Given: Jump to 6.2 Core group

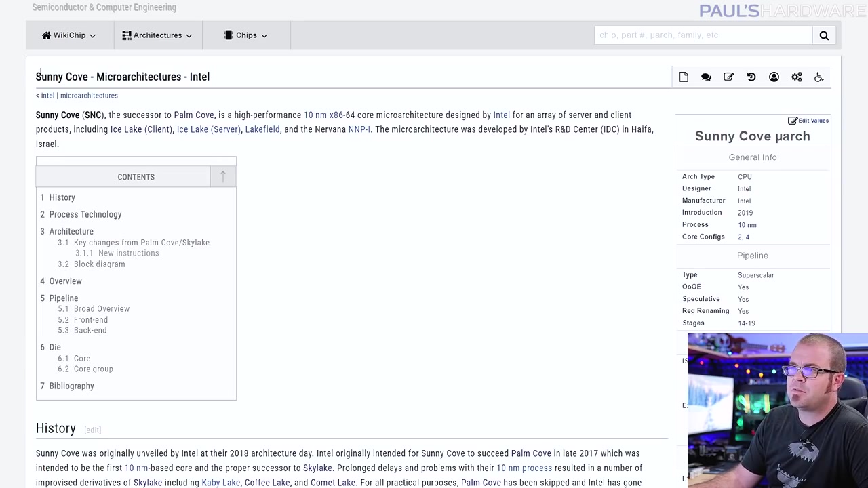Looking at the screenshot, I should point(85,369).
